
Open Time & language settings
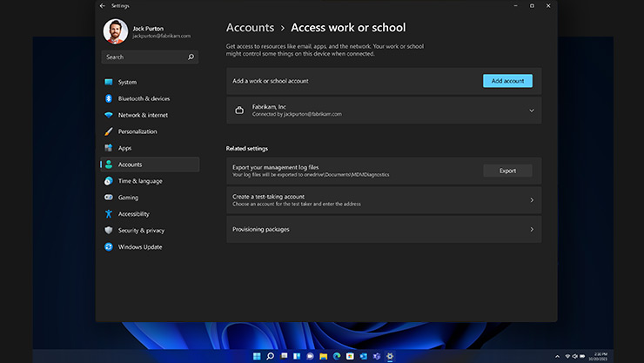[x=140, y=181]
